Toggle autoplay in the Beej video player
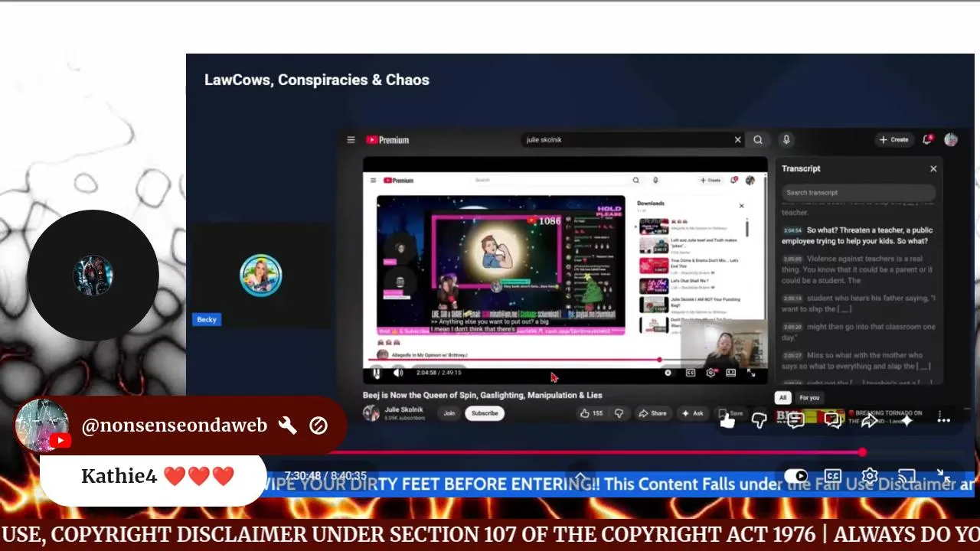 pyautogui.click(x=668, y=373)
